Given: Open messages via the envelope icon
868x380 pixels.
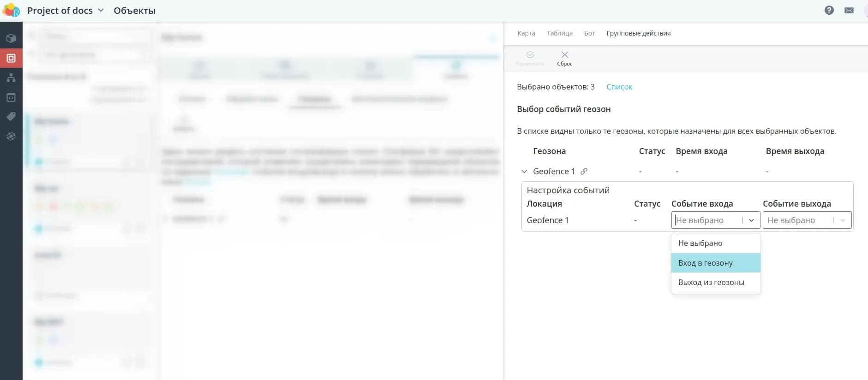Looking at the screenshot, I should [849, 10].
